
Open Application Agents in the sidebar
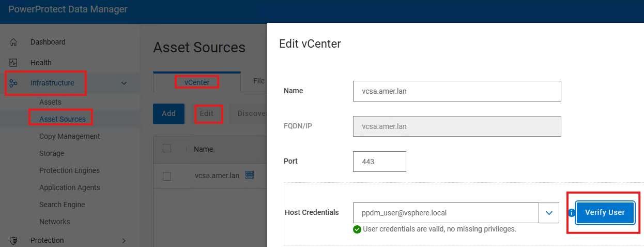[70, 187]
